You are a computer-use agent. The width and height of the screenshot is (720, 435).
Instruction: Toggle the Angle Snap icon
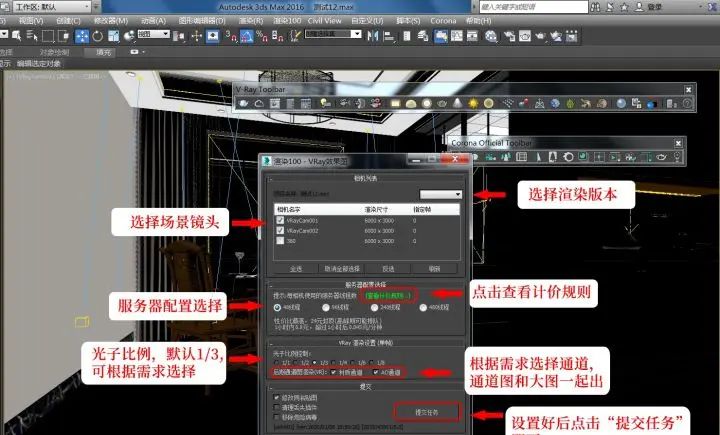click(247, 36)
